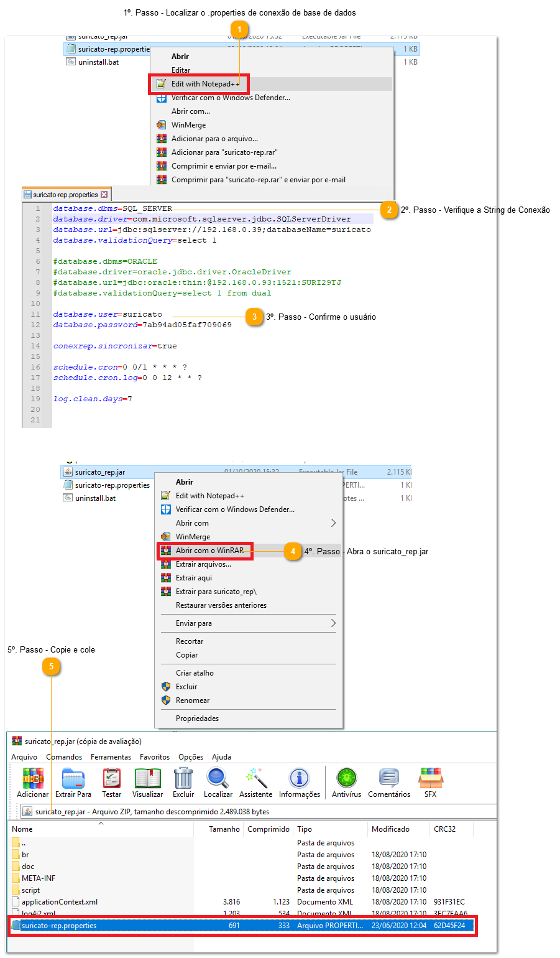Click the Antivírus toolbar icon
Image resolution: width=560 pixels, height=958 pixels.
[347, 778]
